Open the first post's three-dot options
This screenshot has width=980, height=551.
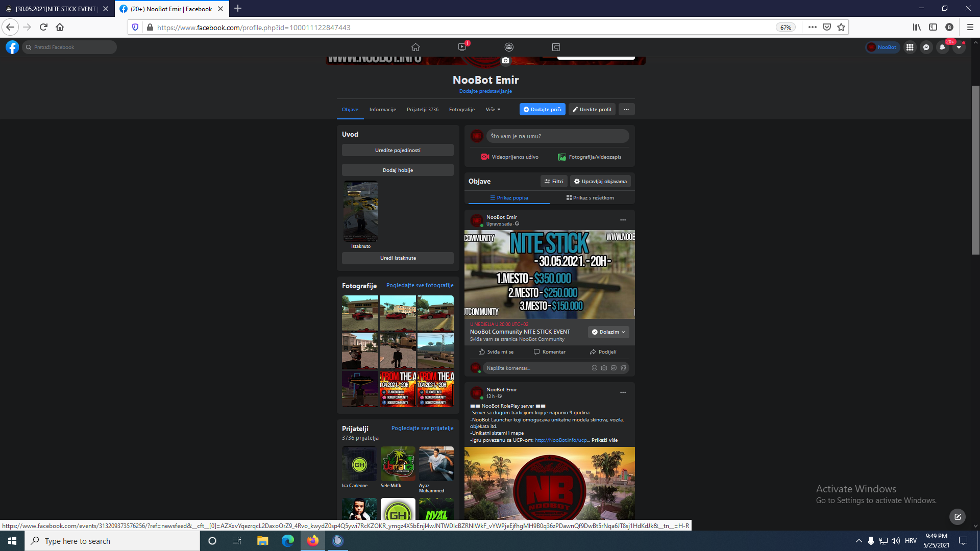tap(623, 220)
